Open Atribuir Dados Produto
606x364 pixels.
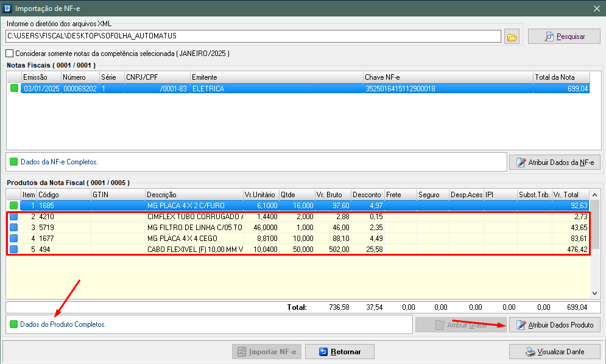[554, 325]
